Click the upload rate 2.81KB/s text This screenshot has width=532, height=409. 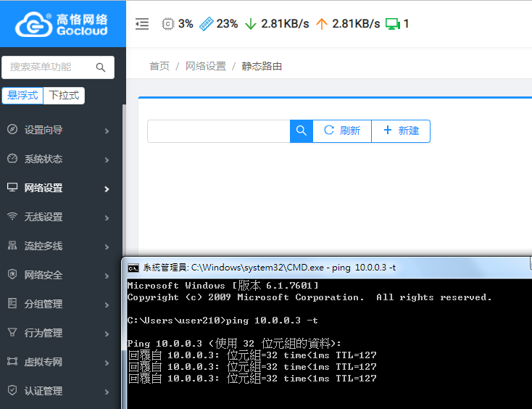click(356, 24)
